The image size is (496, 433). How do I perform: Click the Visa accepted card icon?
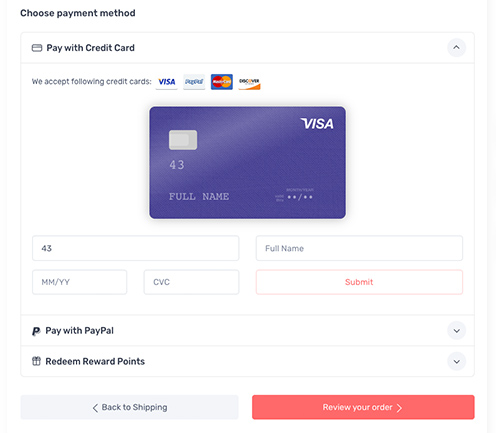(166, 82)
